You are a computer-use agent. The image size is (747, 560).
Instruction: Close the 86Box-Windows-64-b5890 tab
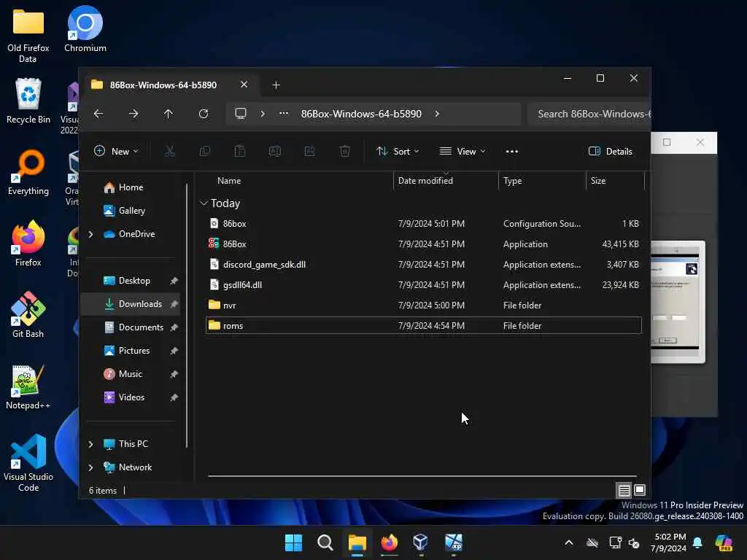[x=244, y=85]
